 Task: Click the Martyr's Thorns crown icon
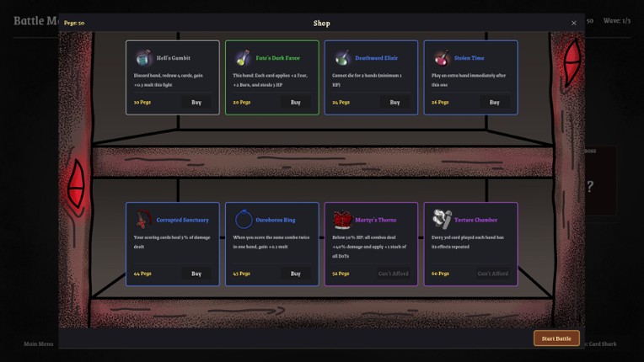click(x=342, y=220)
